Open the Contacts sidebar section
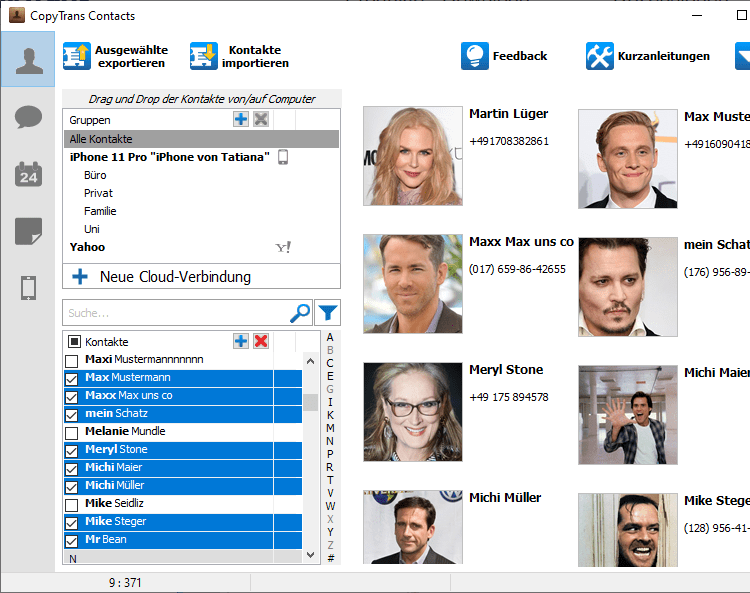The image size is (750, 593). tap(28, 59)
